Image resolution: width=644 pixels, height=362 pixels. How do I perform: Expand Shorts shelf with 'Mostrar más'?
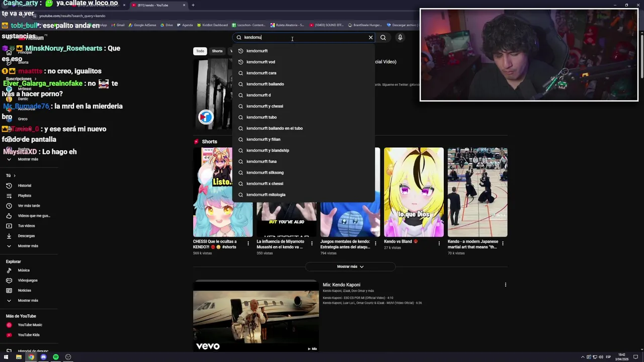(x=350, y=266)
